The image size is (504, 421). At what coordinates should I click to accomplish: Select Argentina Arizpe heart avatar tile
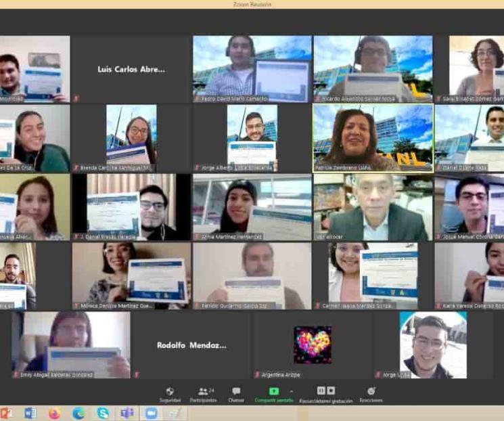[313, 345]
